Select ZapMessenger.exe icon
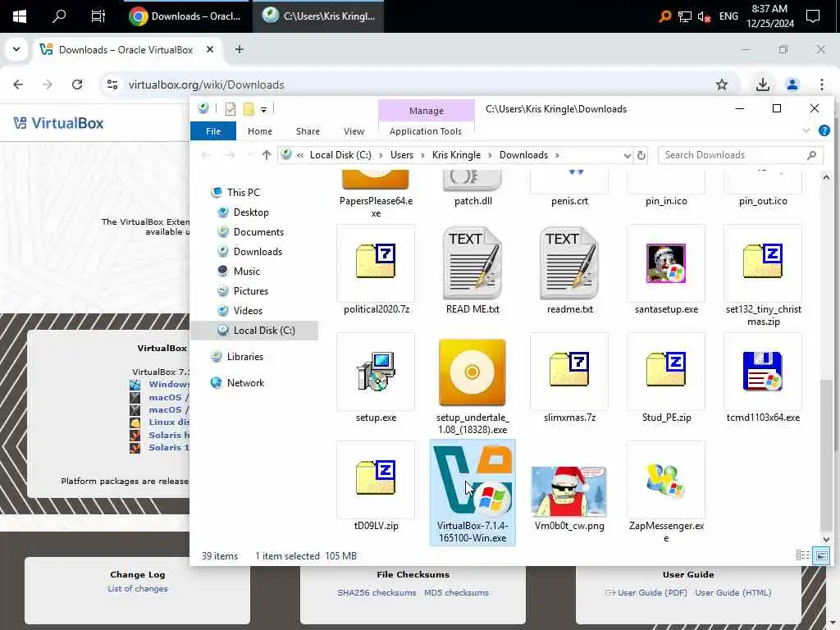This screenshot has width=840, height=630. click(x=666, y=479)
